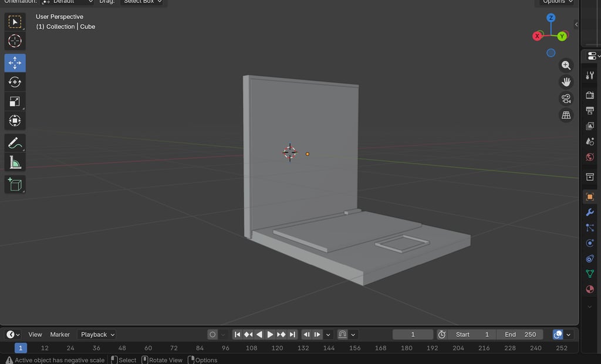
Task: Open the Material properties tab
Action: [x=590, y=290]
